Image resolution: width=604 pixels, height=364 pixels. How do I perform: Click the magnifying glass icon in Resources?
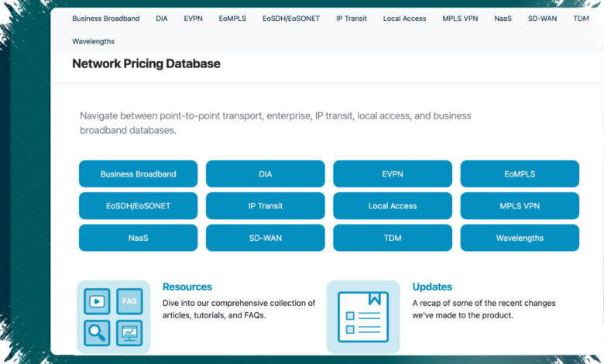[97, 333]
